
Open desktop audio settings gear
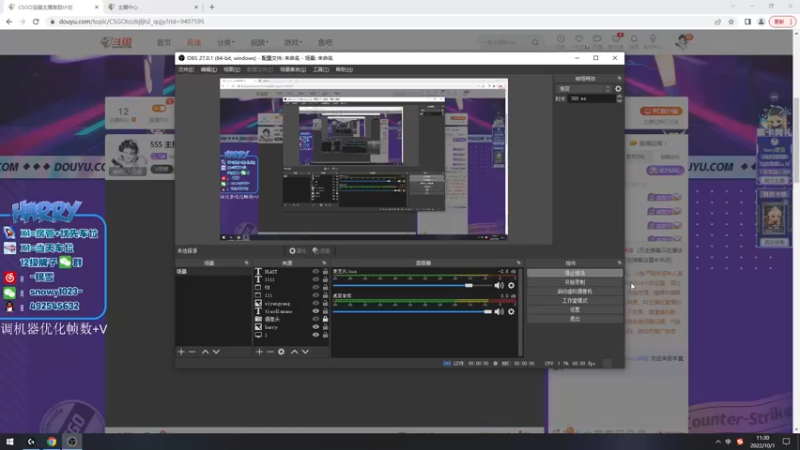511,311
